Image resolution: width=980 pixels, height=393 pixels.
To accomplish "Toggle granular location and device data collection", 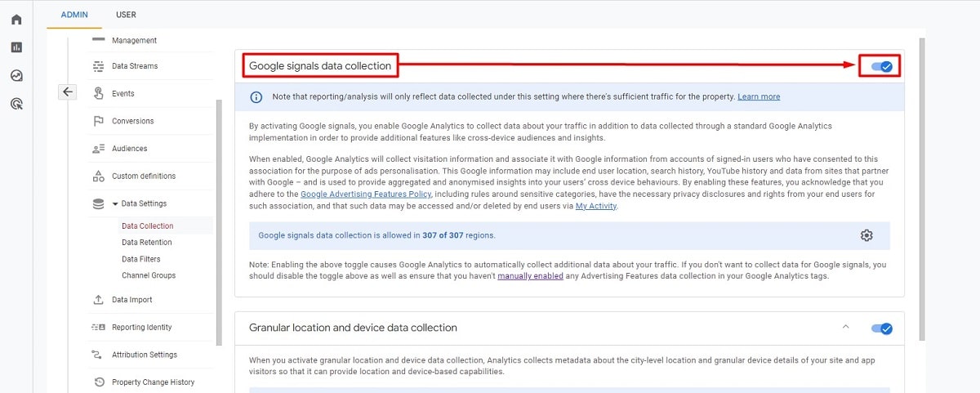I will (x=881, y=328).
